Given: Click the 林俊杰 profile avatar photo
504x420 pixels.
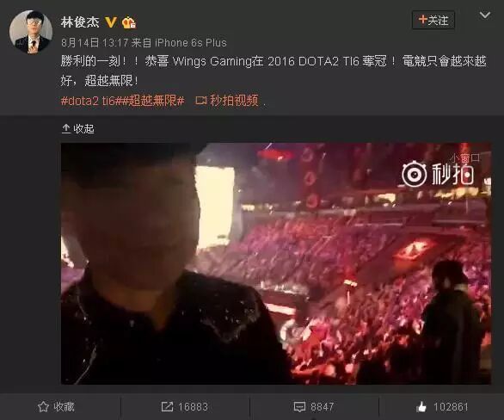Looking at the screenshot, I should pos(31,32).
